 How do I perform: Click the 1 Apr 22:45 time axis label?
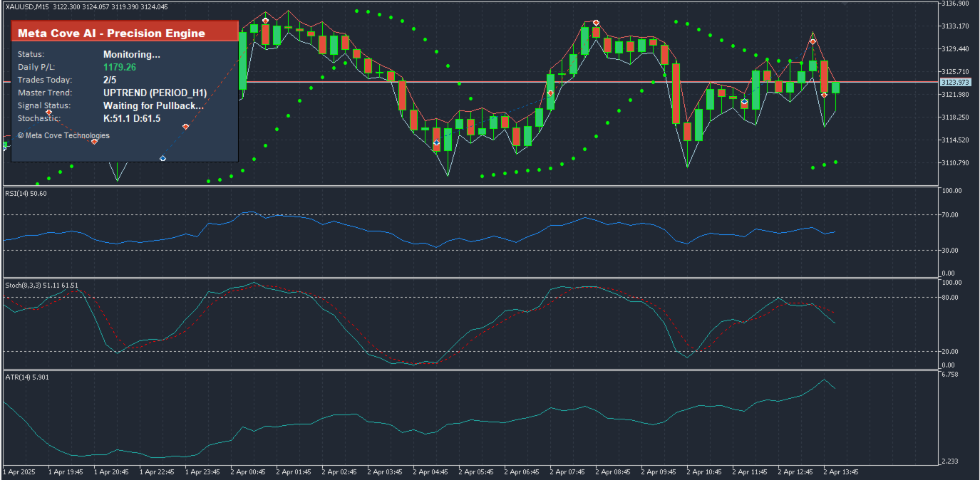click(x=157, y=471)
